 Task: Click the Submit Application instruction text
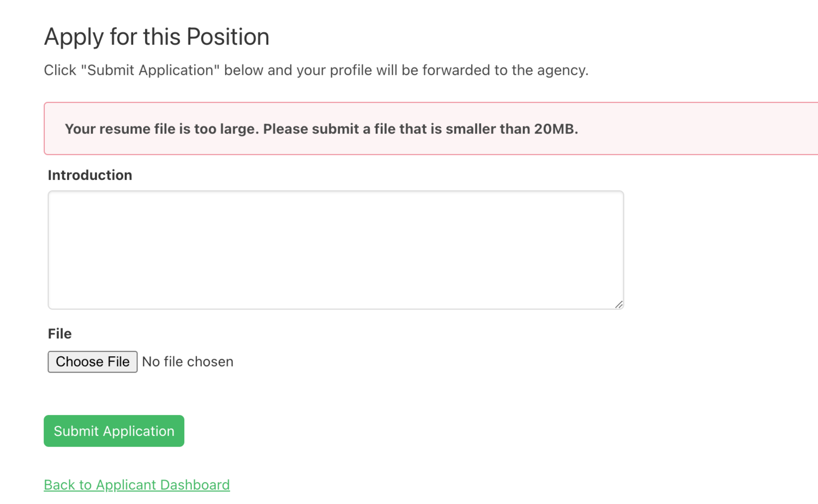(x=316, y=70)
